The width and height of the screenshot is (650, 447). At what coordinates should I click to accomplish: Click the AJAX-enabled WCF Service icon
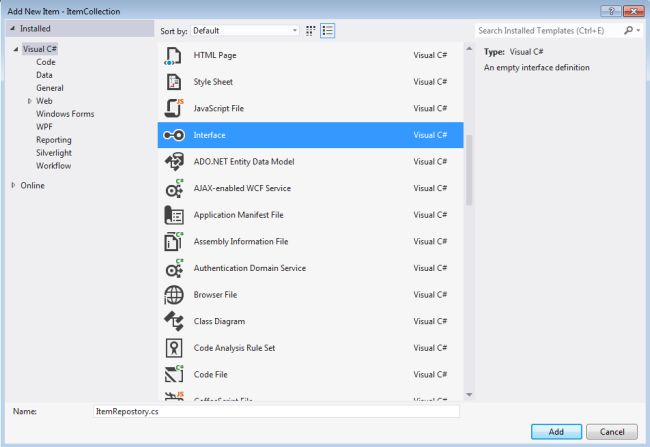point(173,188)
